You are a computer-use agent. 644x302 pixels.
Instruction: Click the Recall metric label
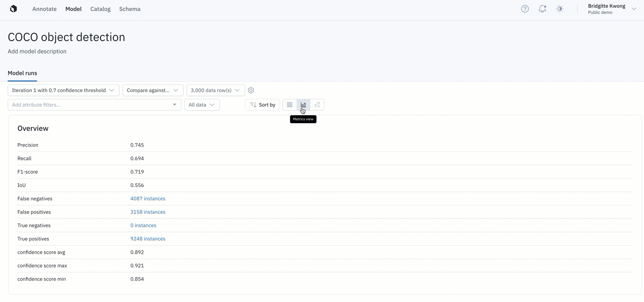(25, 158)
